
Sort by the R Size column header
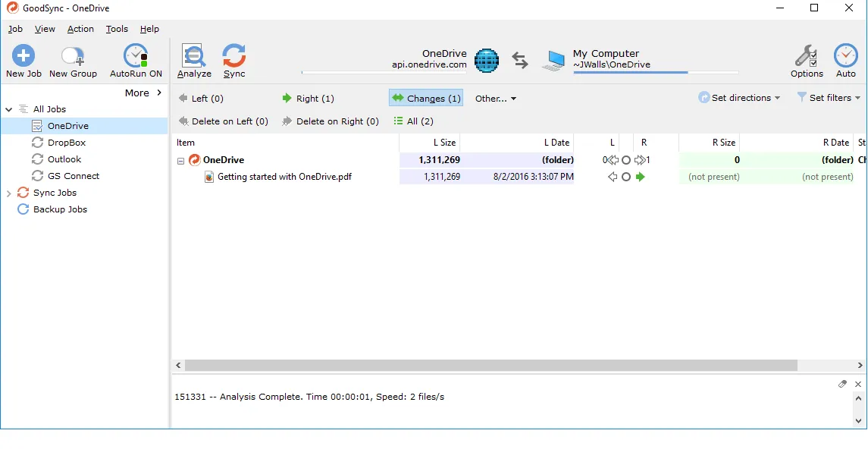pos(709,143)
